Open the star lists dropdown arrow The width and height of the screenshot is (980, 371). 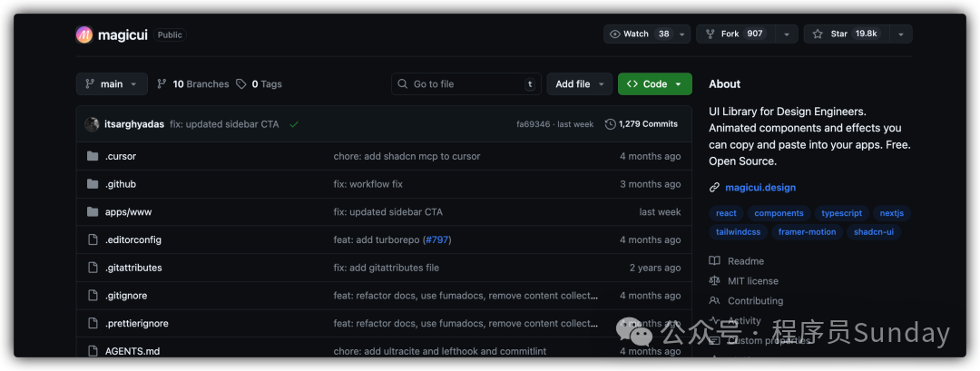click(900, 34)
